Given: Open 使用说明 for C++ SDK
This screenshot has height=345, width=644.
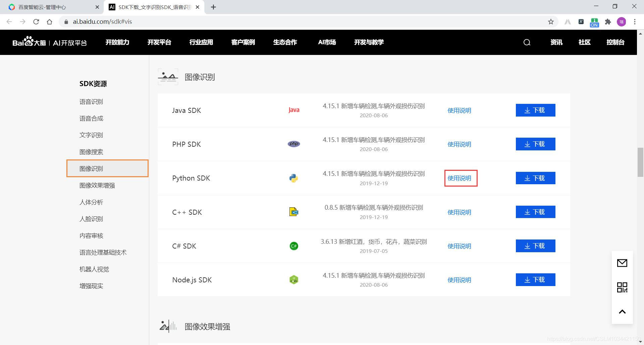Looking at the screenshot, I should point(459,212).
